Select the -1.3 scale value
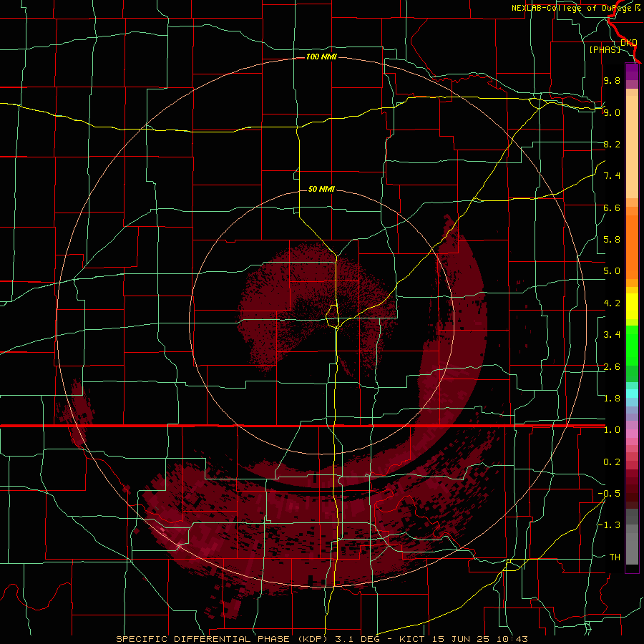This screenshot has height=644, width=644. coord(609,525)
